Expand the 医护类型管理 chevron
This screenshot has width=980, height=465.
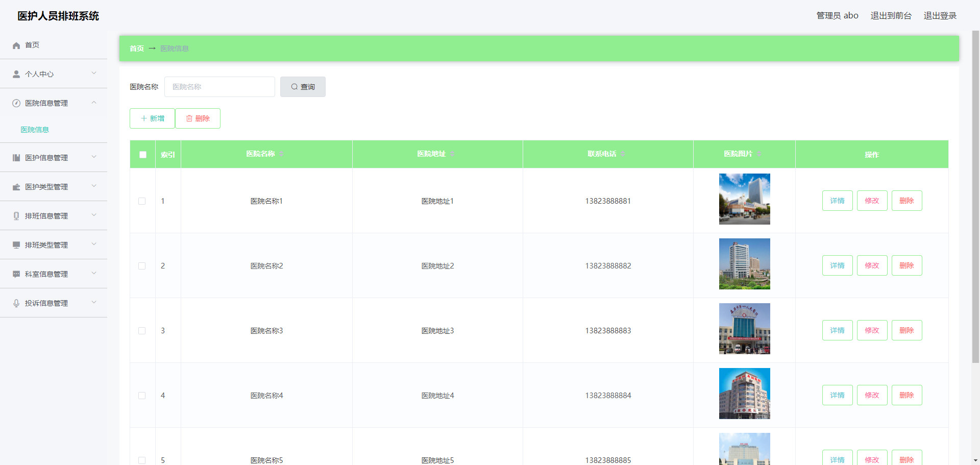point(94,186)
